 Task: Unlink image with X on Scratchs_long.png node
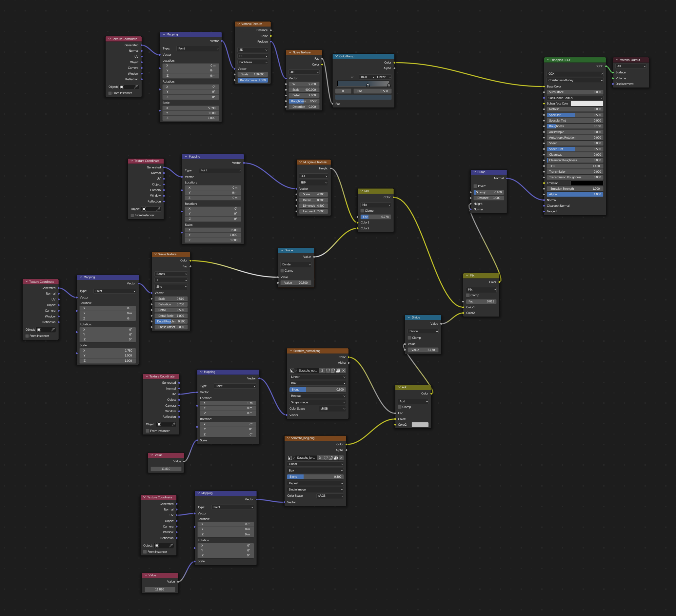click(341, 457)
